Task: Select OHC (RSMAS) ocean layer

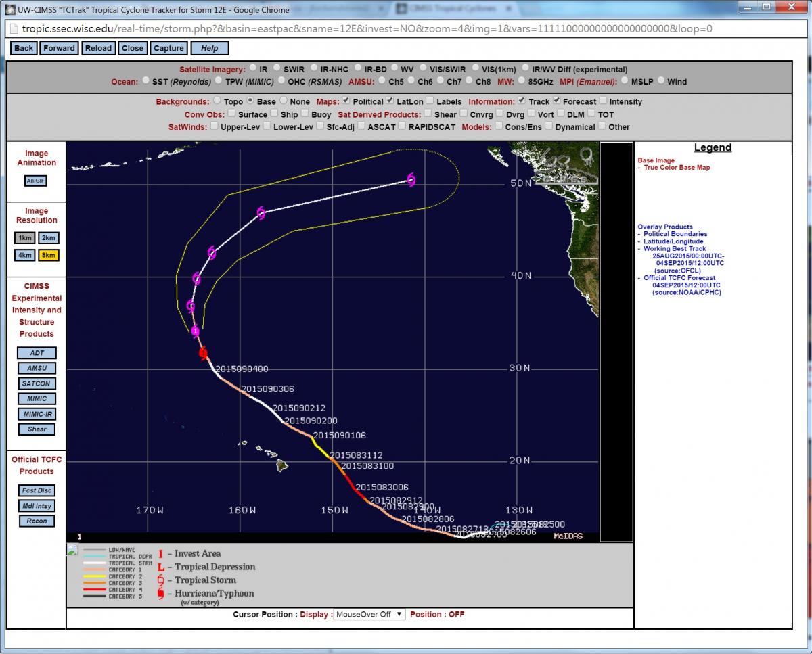Action: (x=281, y=80)
